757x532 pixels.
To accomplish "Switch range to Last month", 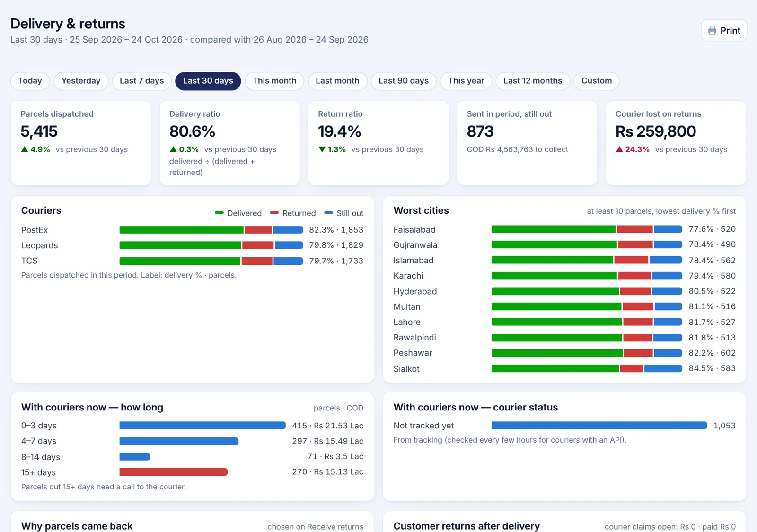I will (337, 81).
